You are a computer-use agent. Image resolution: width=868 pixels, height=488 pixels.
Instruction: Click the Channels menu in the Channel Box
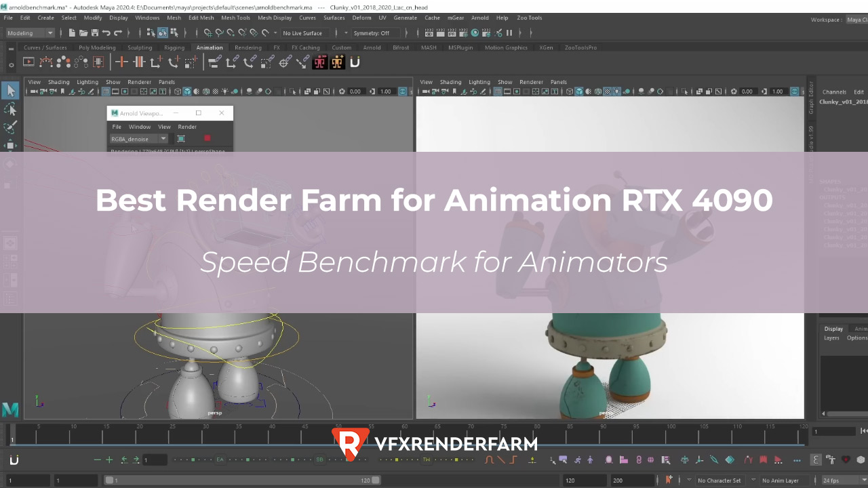(x=834, y=91)
